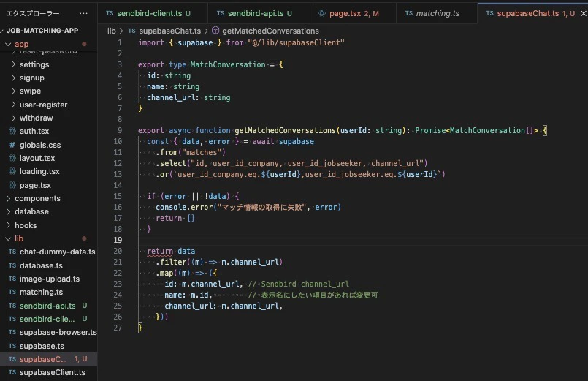Image resolution: width=588 pixels, height=381 pixels.
Task: Click the React icon beside auth.tsx
Action: (x=12, y=131)
